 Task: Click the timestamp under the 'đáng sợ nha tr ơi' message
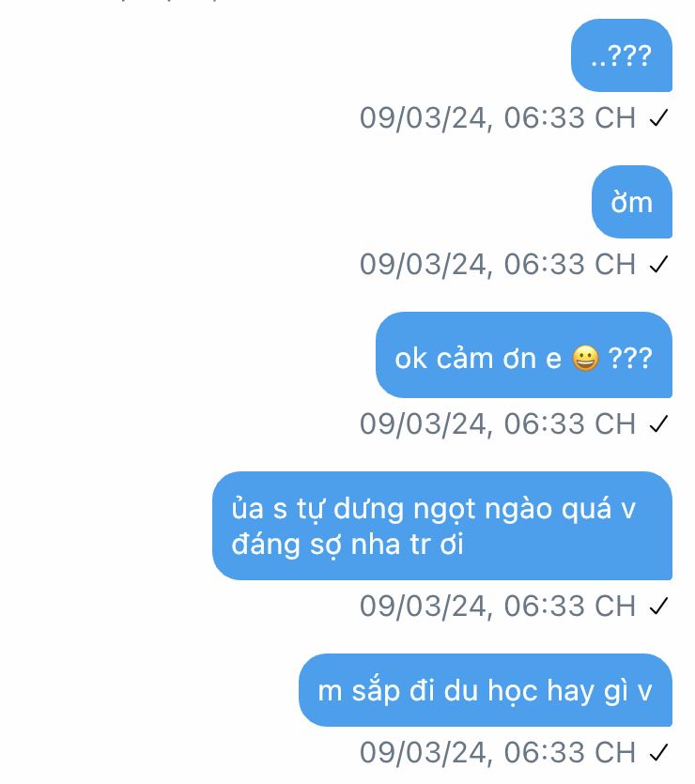click(x=498, y=607)
